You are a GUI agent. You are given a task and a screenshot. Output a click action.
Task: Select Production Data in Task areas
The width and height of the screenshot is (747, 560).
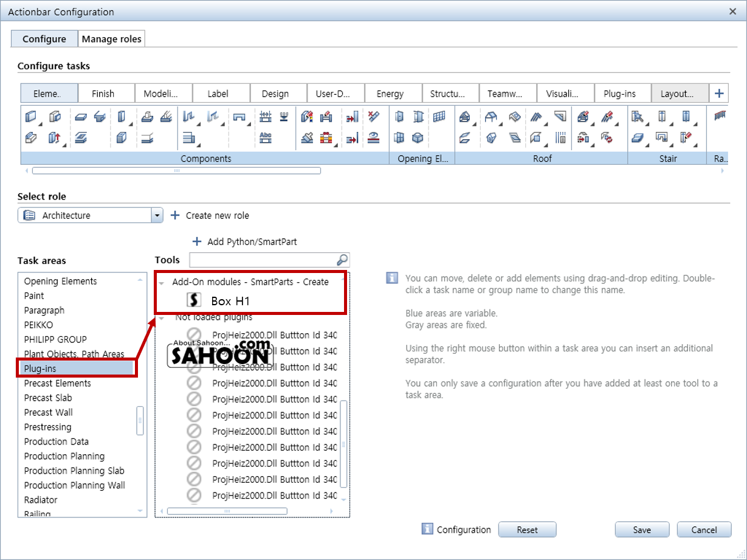[x=57, y=441]
